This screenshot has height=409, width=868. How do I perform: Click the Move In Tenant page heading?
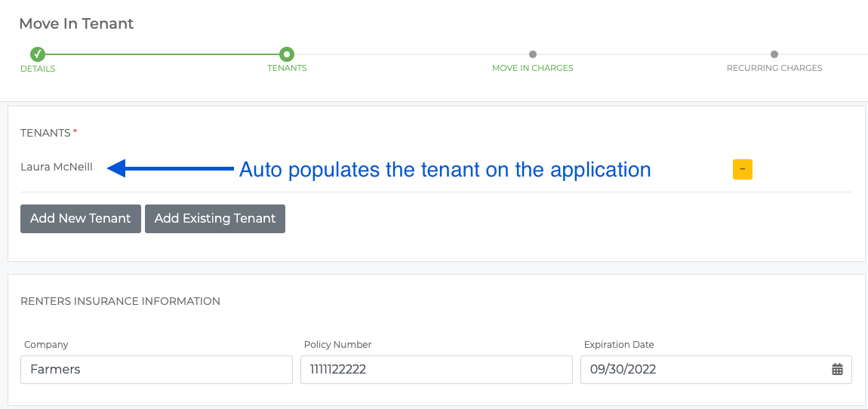click(76, 24)
